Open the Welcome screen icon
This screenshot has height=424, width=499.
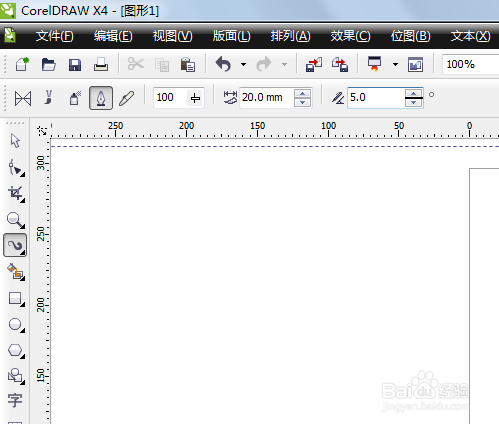pos(415,64)
